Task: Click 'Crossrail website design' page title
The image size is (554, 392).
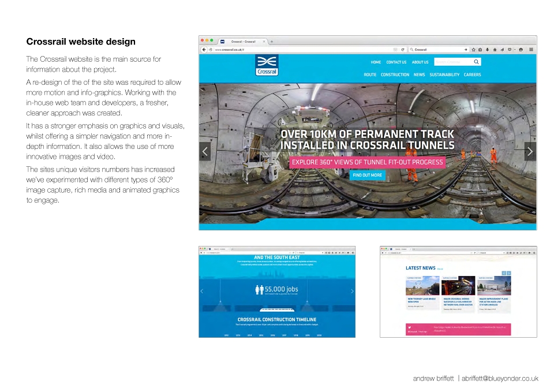Action: click(81, 42)
